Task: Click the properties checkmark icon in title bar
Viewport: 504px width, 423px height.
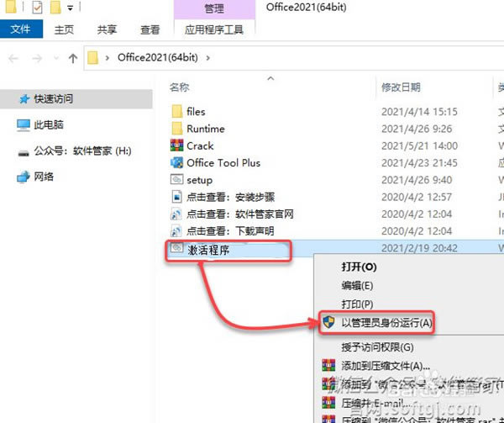Action: (37, 8)
